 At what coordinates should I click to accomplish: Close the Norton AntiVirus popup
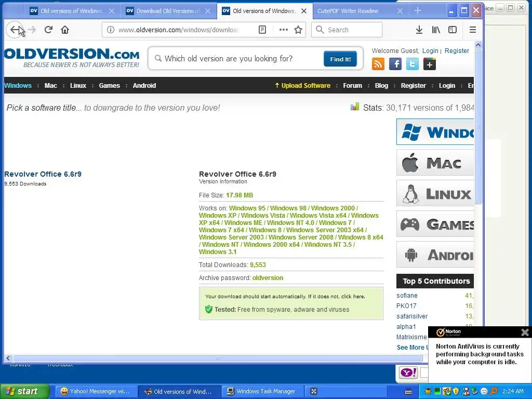point(525,332)
